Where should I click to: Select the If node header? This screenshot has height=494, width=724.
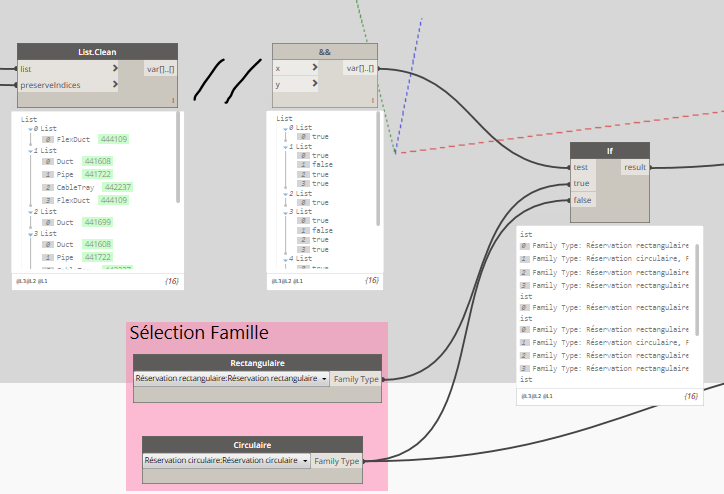609,151
